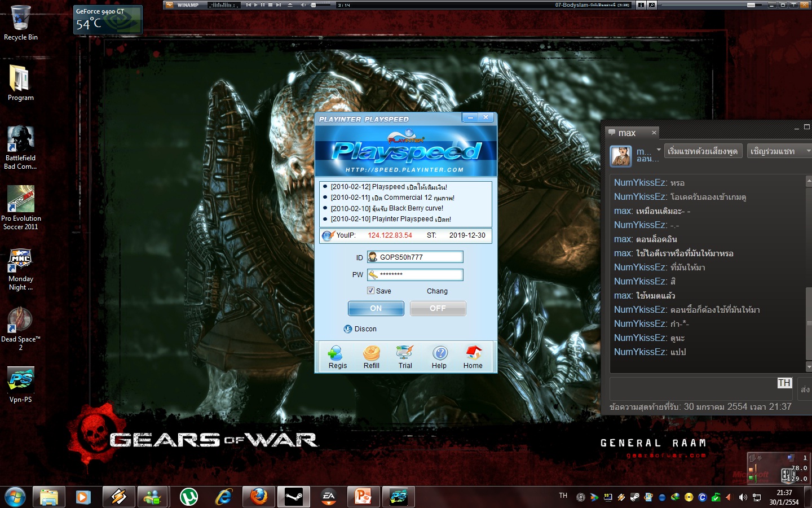Click the Chang link in Playspeed
Viewport: 812px width, 508px height.
click(x=437, y=291)
